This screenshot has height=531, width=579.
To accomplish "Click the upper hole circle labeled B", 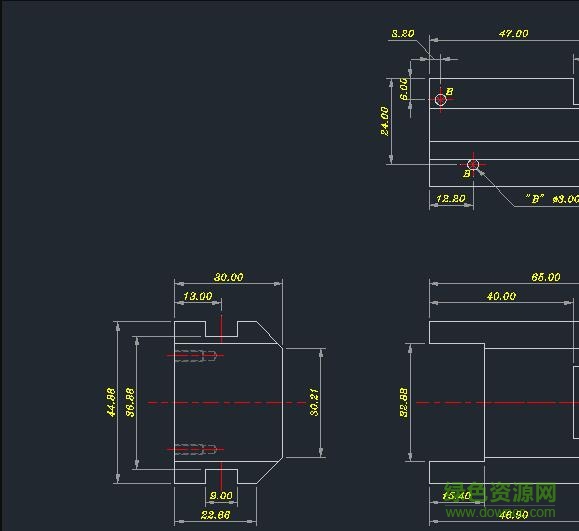I will point(441,99).
